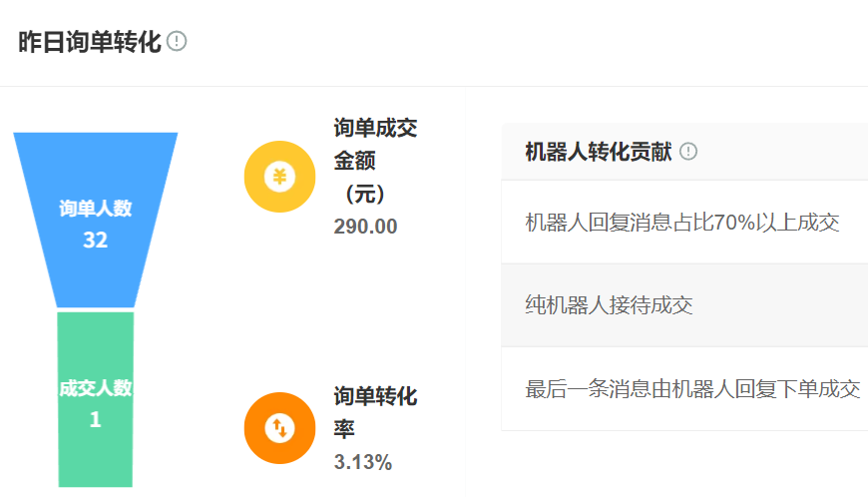Click the orange conversion rate arrows icon
Screen dimensions: 868x497
(279, 428)
